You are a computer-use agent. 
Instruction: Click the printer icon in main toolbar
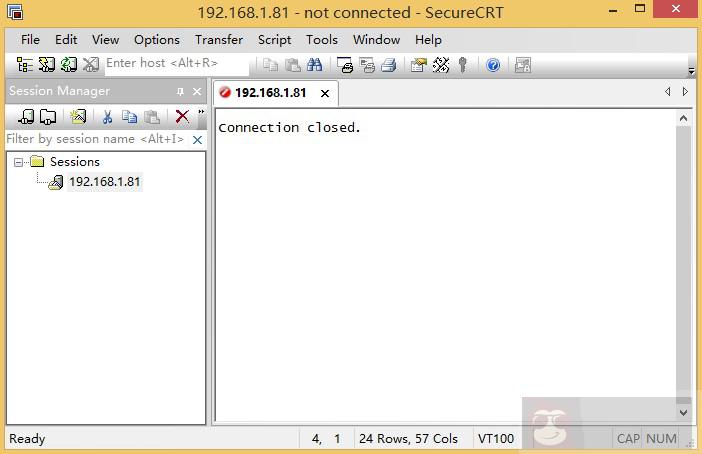point(389,65)
